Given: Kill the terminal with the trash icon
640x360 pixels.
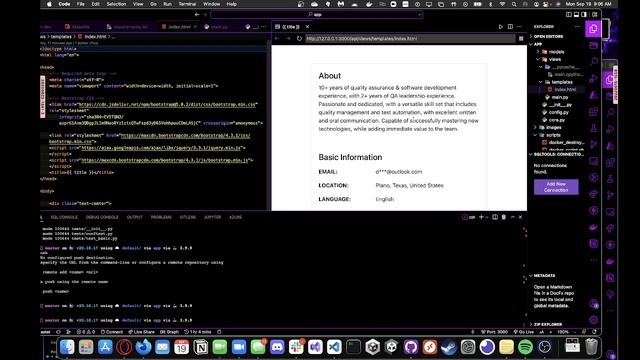Looking at the screenshot, I should [504, 217].
